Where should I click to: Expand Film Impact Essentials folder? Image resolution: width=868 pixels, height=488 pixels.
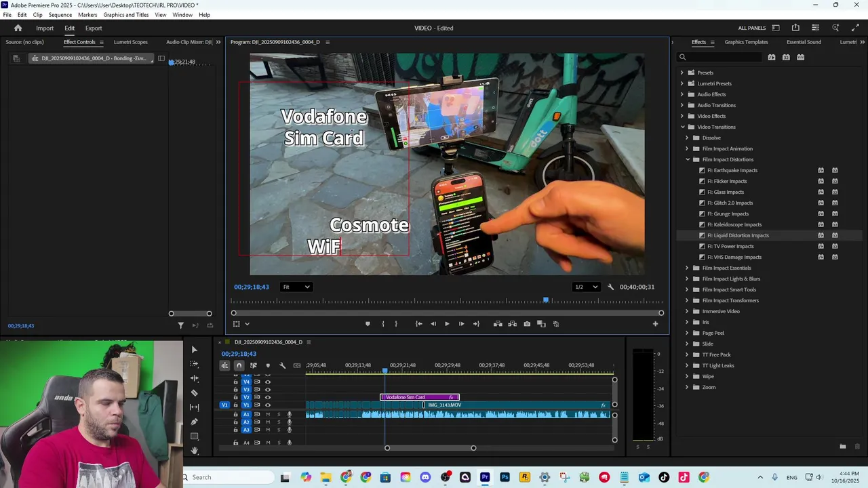(687, 268)
